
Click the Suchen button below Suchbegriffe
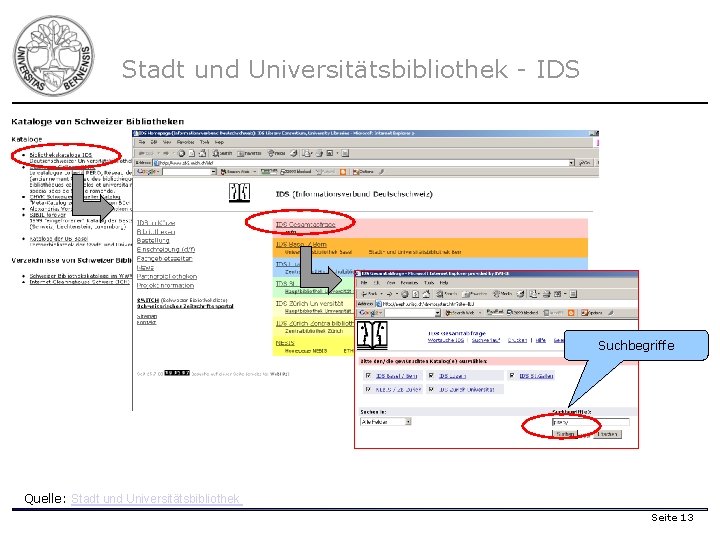pyautogui.click(x=565, y=433)
